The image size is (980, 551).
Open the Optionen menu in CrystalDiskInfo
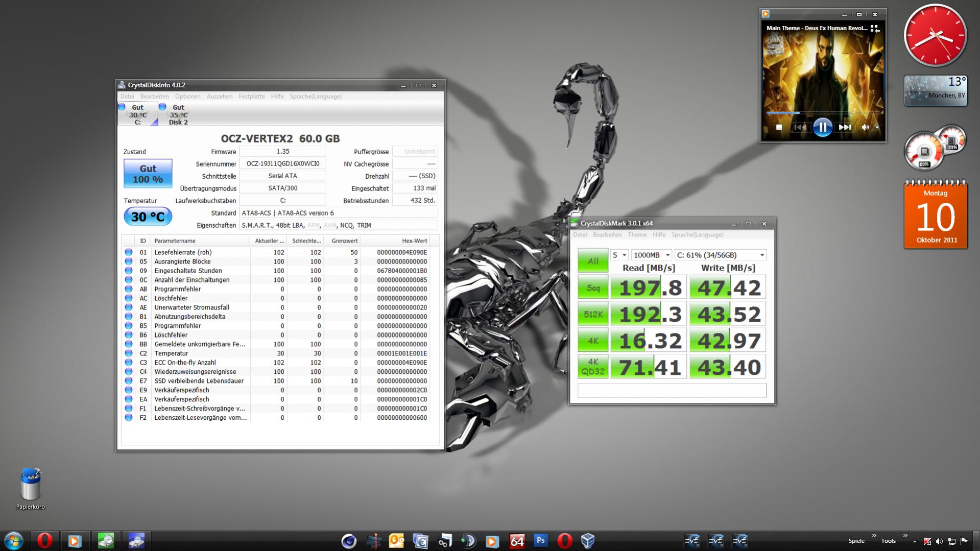pyautogui.click(x=187, y=96)
